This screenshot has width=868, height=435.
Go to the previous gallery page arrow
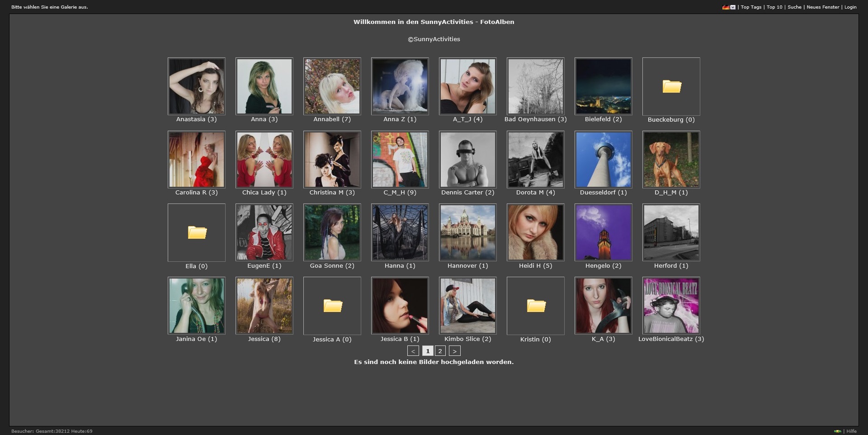point(413,351)
